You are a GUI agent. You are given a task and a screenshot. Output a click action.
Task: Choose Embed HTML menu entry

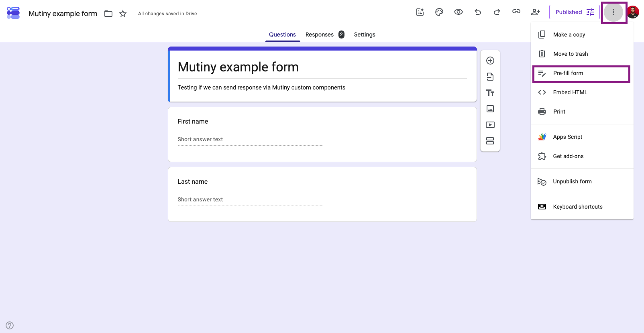(582, 92)
